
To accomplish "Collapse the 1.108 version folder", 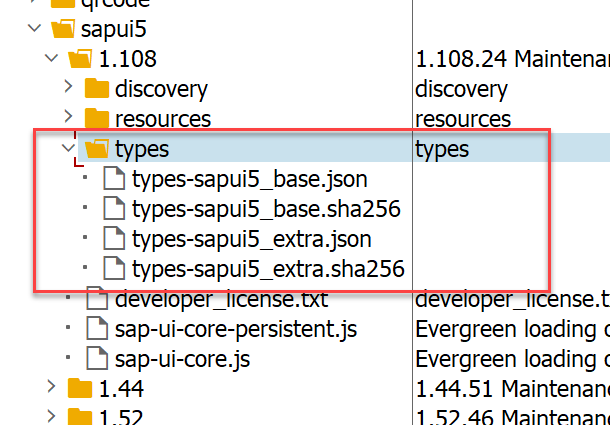I will pyautogui.click(x=51, y=58).
